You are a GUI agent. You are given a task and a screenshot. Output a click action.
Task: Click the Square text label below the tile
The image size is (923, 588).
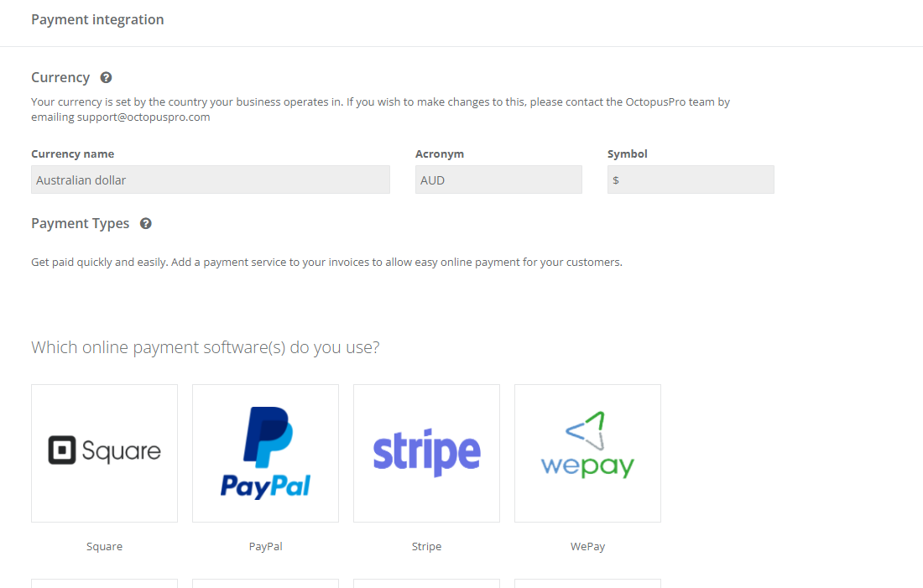click(x=104, y=546)
